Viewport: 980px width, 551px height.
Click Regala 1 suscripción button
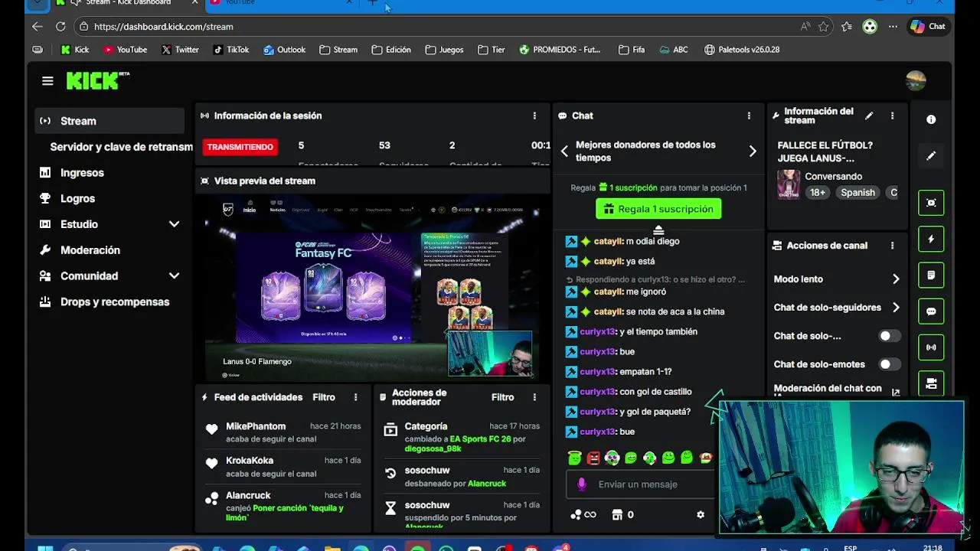658,209
